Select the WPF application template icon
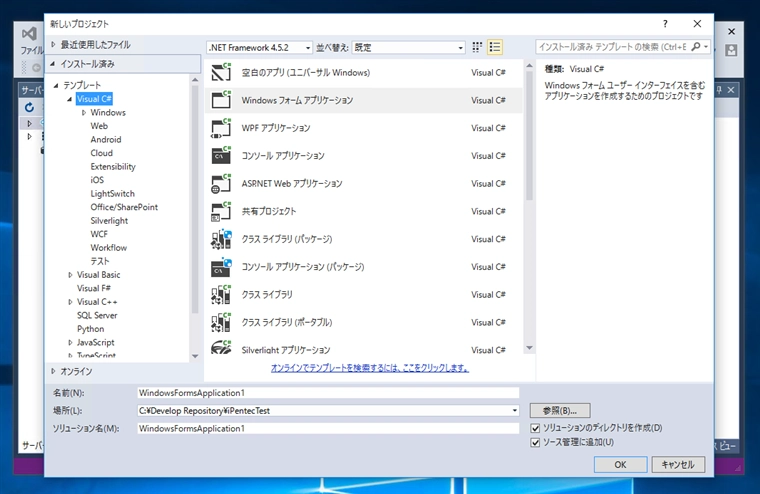760x494 pixels. [x=221, y=128]
